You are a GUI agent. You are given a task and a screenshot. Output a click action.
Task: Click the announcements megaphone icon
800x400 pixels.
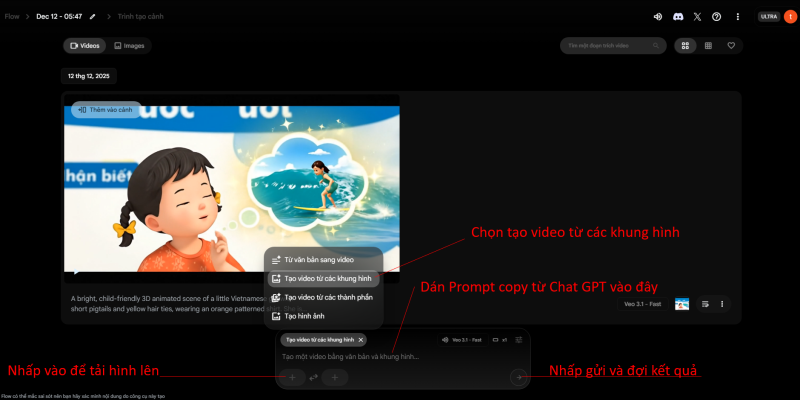658,17
